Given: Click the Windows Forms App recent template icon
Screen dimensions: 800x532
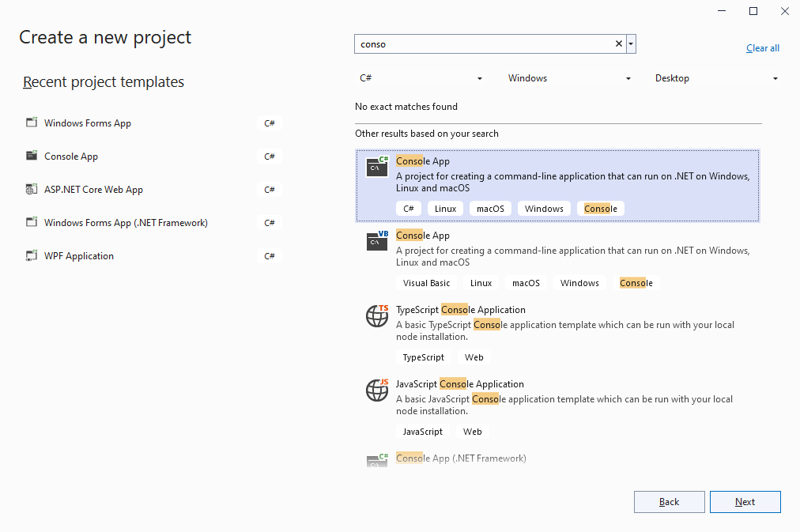Looking at the screenshot, I should coord(32,123).
